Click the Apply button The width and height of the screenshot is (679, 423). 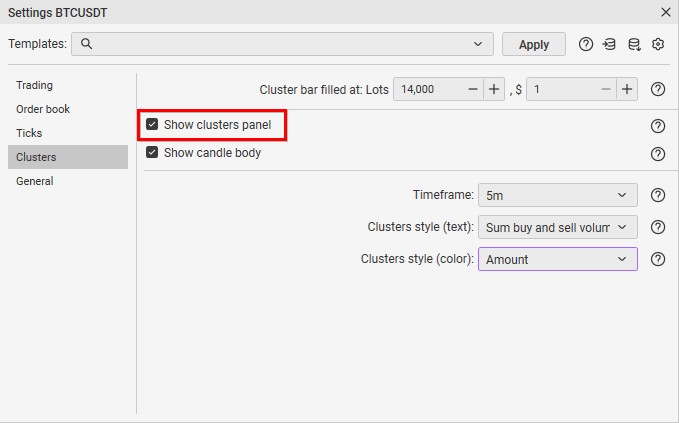[x=534, y=44]
